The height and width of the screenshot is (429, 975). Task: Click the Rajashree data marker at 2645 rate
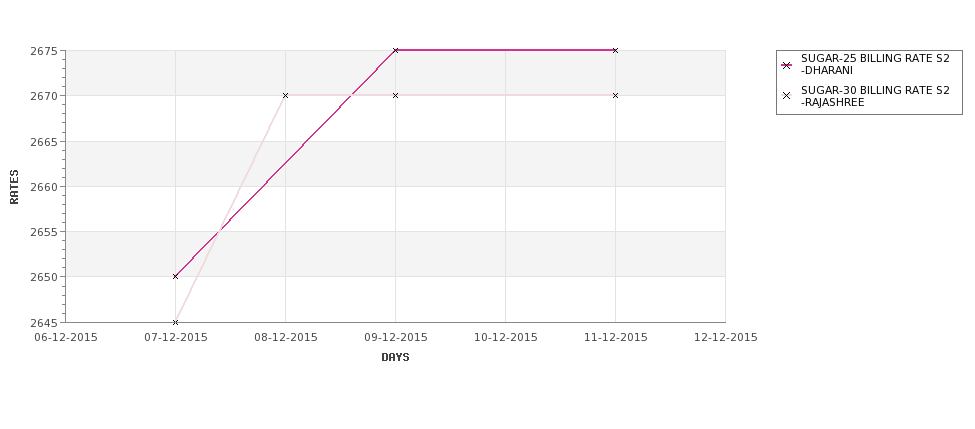[x=175, y=322]
